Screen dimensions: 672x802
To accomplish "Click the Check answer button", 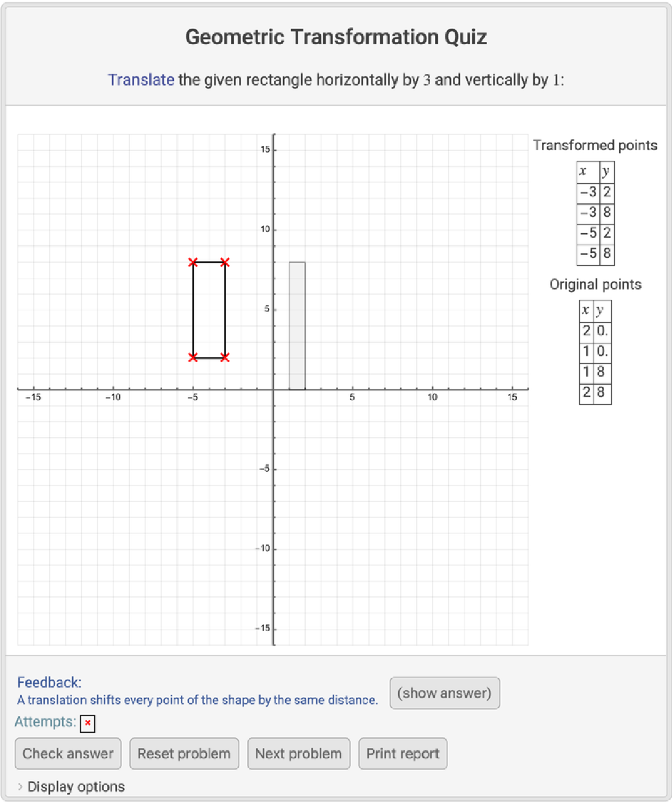I will point(68,753).
